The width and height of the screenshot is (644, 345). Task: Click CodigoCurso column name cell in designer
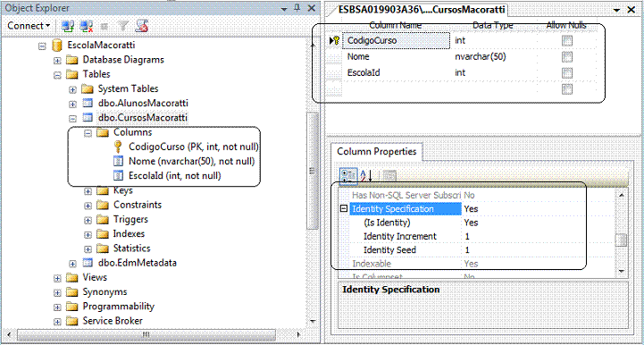[x=396, y=41]
